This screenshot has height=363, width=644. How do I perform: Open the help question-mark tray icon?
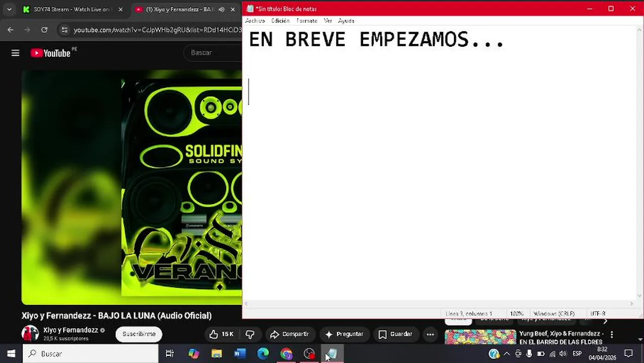[494, 354]
